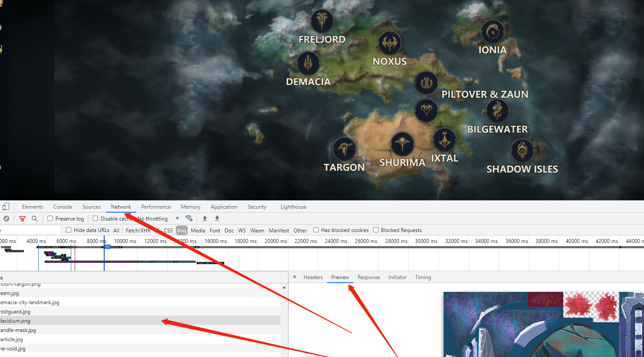Show the request Headers tab
Image resolution: width=644 pixels, height=357 pixels.
(313, 277)
